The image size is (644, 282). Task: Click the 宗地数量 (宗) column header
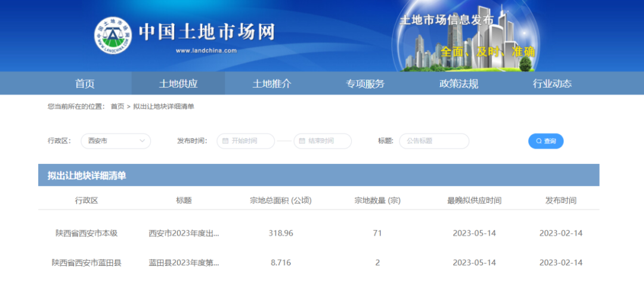pos(377,201)
